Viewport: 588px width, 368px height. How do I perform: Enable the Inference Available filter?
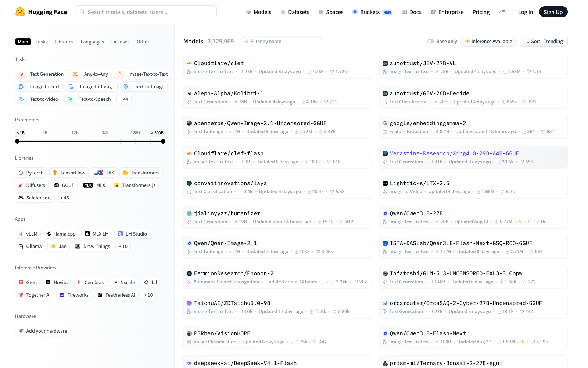[x=488, y=41]
